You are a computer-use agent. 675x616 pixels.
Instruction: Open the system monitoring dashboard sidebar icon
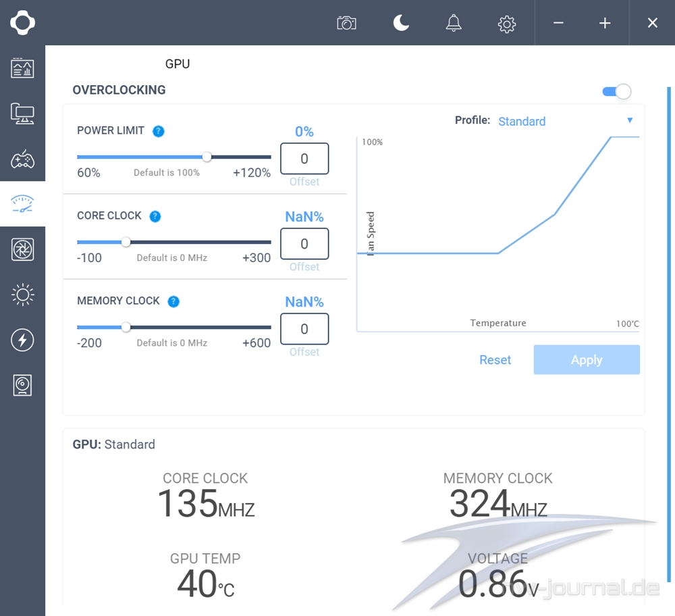pyautogui.click(x=22, y=68)
